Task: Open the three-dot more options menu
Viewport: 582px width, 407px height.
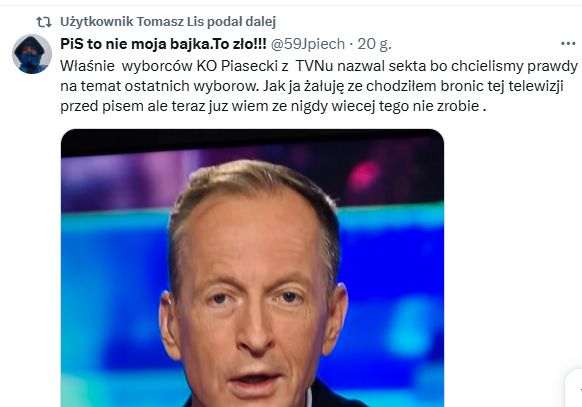Action: [568, 44]
